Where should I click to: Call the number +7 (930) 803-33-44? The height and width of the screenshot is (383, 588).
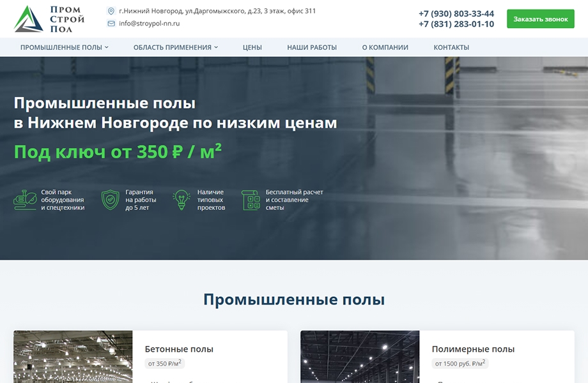coord(456,14)
